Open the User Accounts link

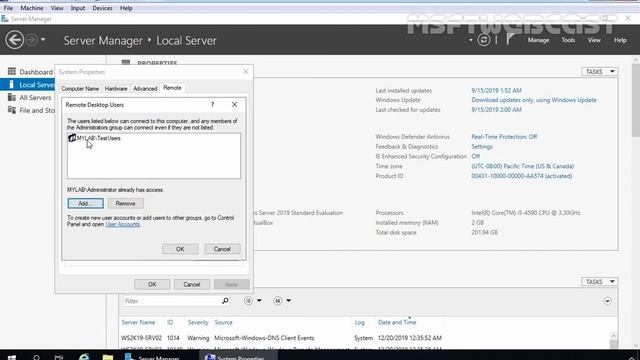click(x=122, y=224)
